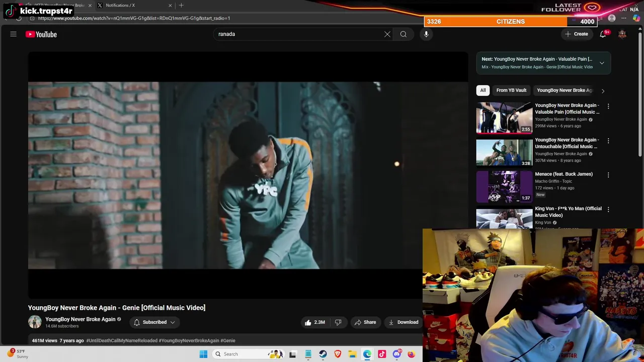Image resolution: width=644 pixels, height=362 pixels.
Task: Click the #UntilDeathCallMyNameReloaded hashtag
Action: pyautogui.click(x=122, y=341)
